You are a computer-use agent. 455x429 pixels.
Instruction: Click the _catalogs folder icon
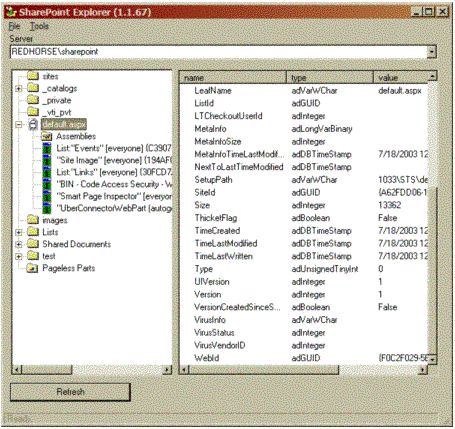(33, 88)
